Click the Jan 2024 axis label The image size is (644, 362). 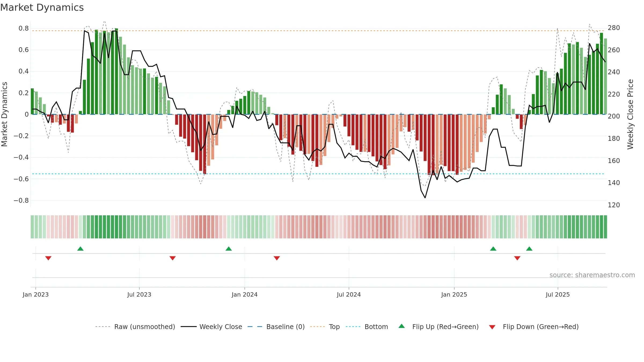pyautogui.click(x=244, y=294)
